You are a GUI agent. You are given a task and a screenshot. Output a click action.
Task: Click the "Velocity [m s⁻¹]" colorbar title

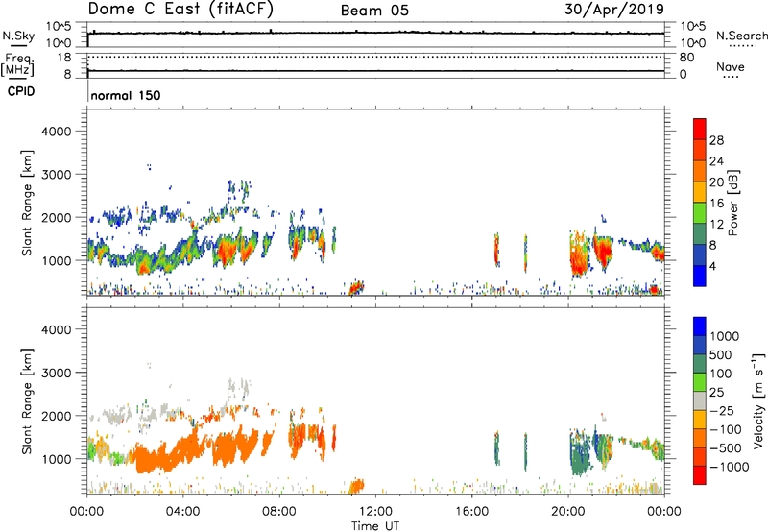click(758, 400)
